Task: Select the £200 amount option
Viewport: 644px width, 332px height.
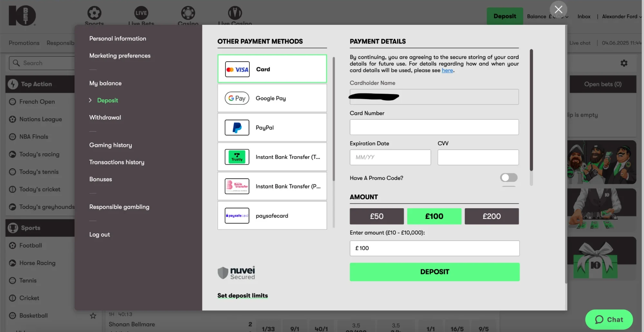Action: [491, 216]
